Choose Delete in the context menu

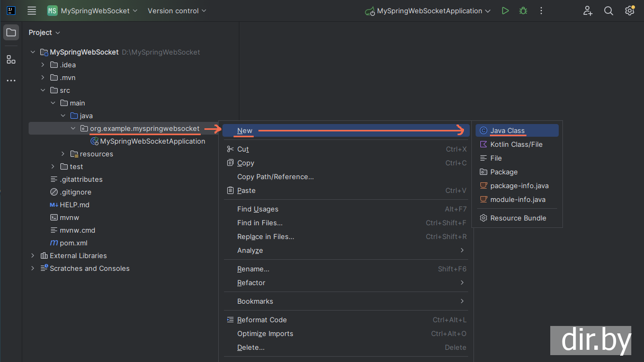coord(346,347)
